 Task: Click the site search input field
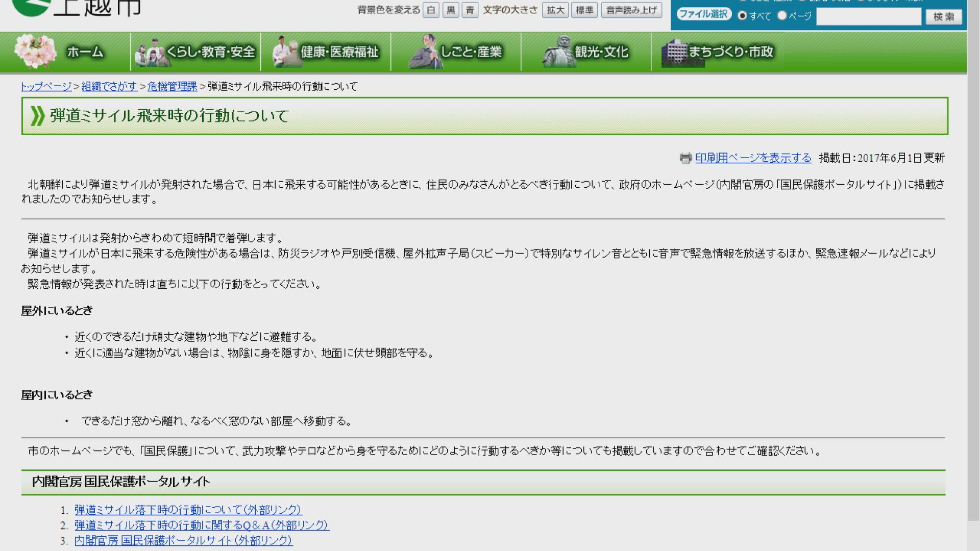pos(868,17)
